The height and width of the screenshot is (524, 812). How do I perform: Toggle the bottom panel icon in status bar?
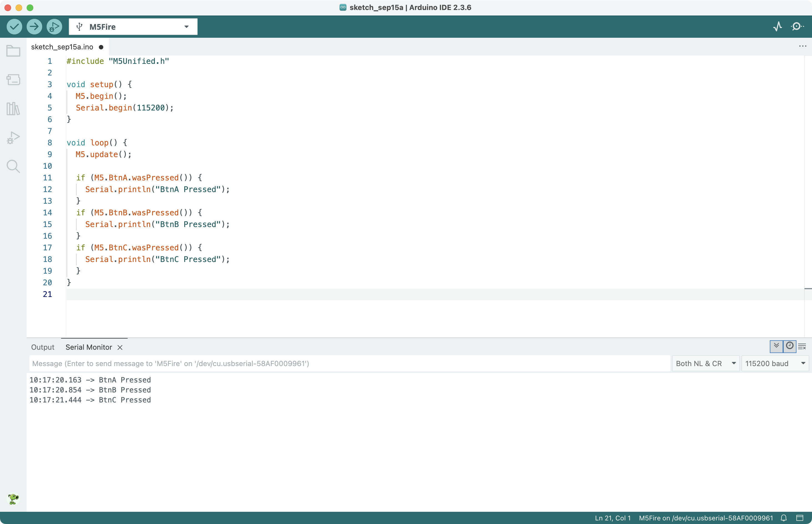[800, 518]
